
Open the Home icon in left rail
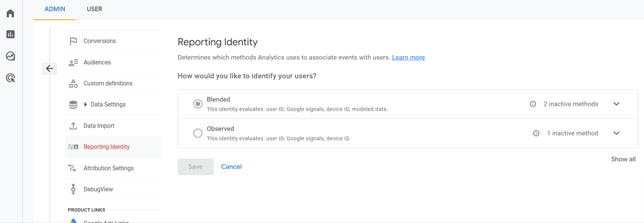(10, 14)
